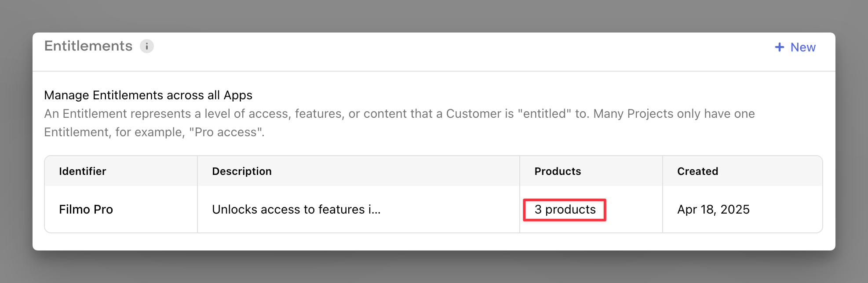This screenshot has height=283, width=868.
Task: Open the highlighted 3 products cell
Action: click(565, 210)
